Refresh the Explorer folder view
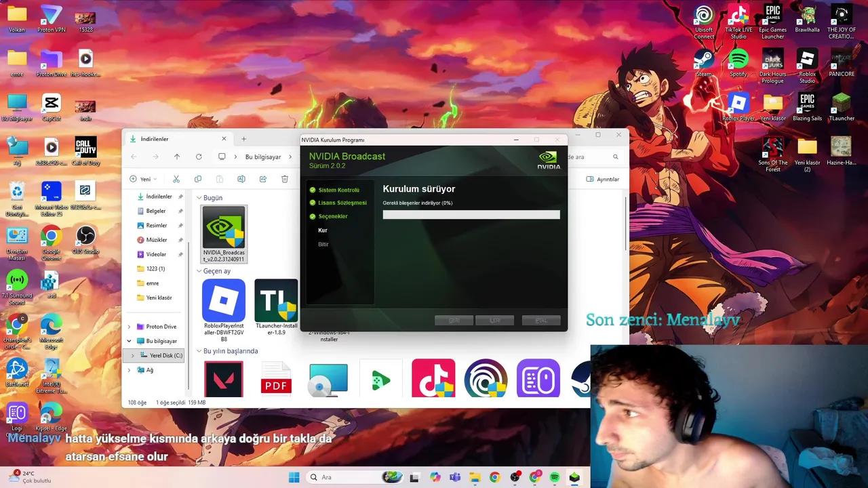 [199, 157]
